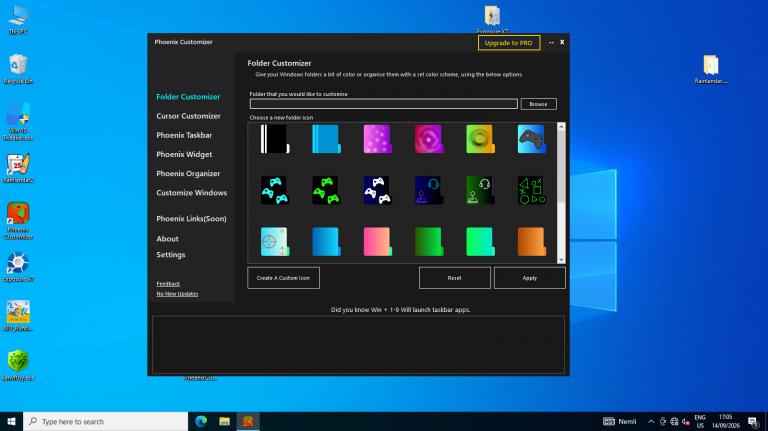Screen dimensions: 768x431
Task: Click the Upgrade to PRO button
Action: [509, 43]
